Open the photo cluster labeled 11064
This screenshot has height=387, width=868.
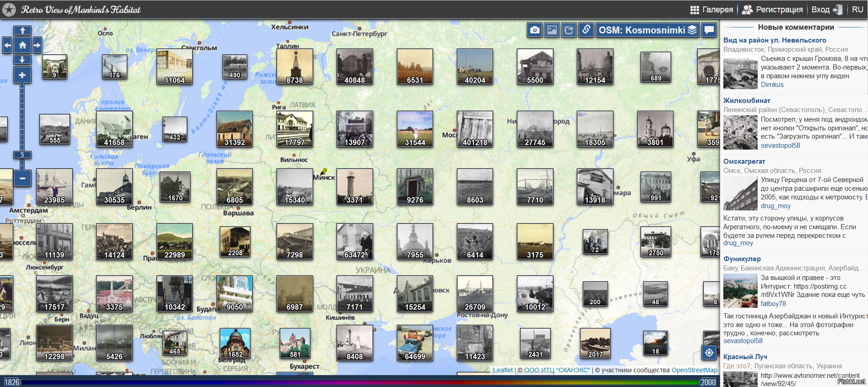pos(174,67)
